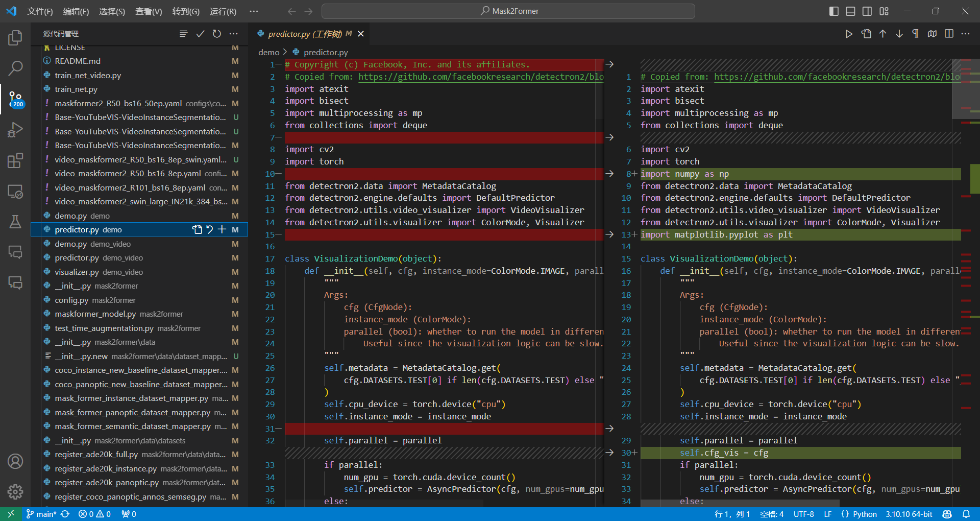Open source control more actions menu
980x521 pixels.
point(234,33)
